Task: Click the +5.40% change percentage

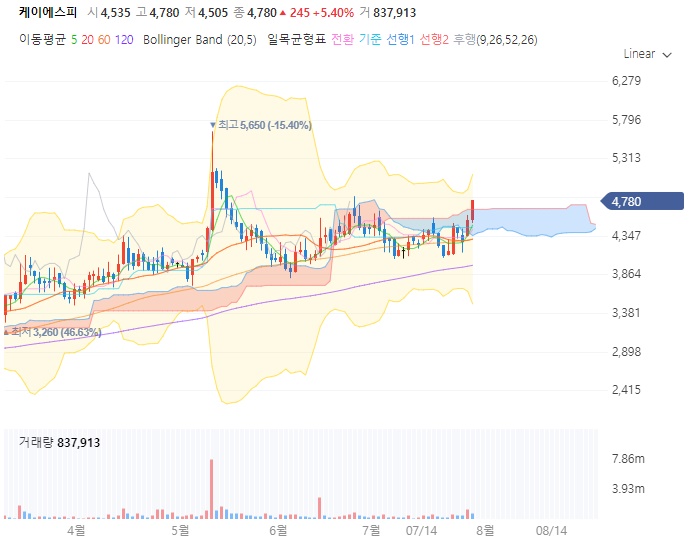Action: [x=333, y=13]
